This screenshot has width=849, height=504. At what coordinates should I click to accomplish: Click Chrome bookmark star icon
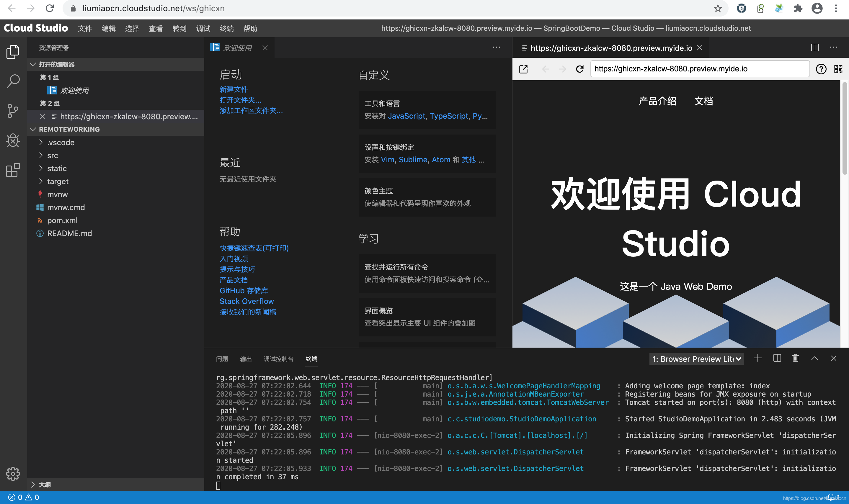pyautogui.click(x=718, y=9)
